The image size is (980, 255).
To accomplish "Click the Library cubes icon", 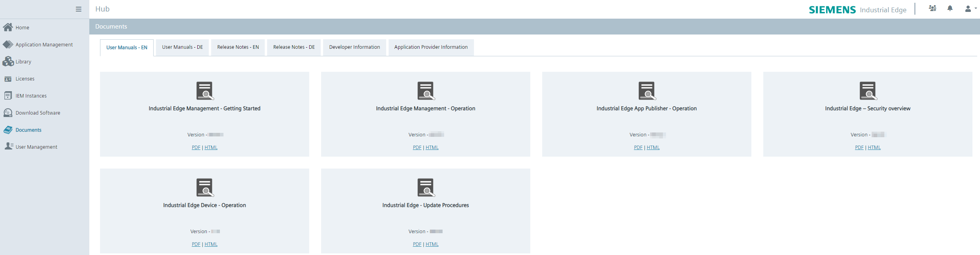I will (8, 61).
